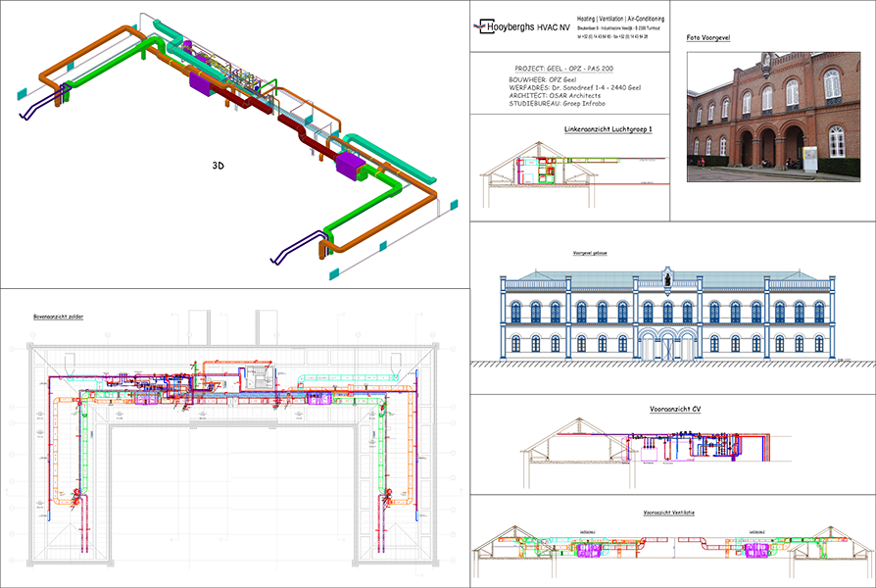Open the 3D ductwork model view
The height and width of the screenshot is (588, 876).
[x=237, y=145]
